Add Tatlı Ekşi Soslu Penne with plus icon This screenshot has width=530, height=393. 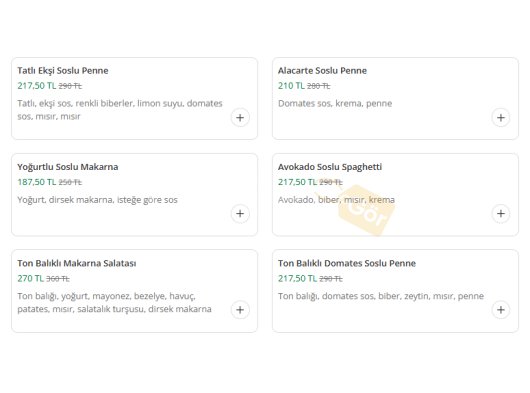click(240, 118)
